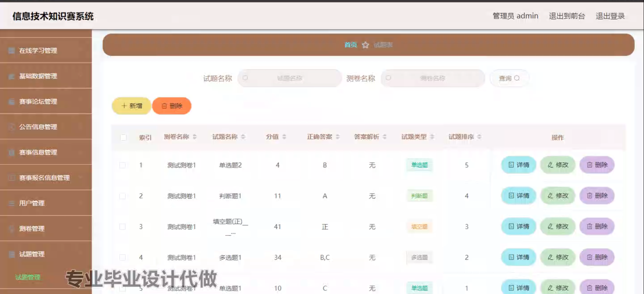
Task: Click the 在线学习管理 sidebar icon
Action: 12,51
